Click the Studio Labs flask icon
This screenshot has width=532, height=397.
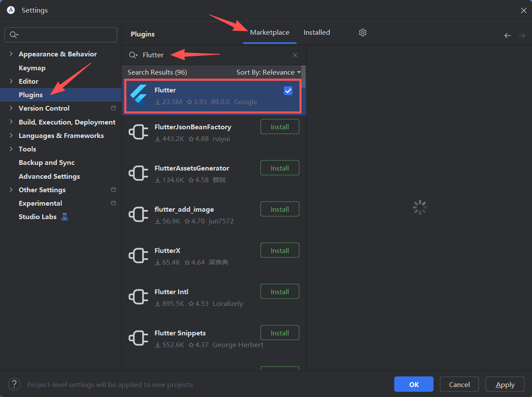pos(65,217)
